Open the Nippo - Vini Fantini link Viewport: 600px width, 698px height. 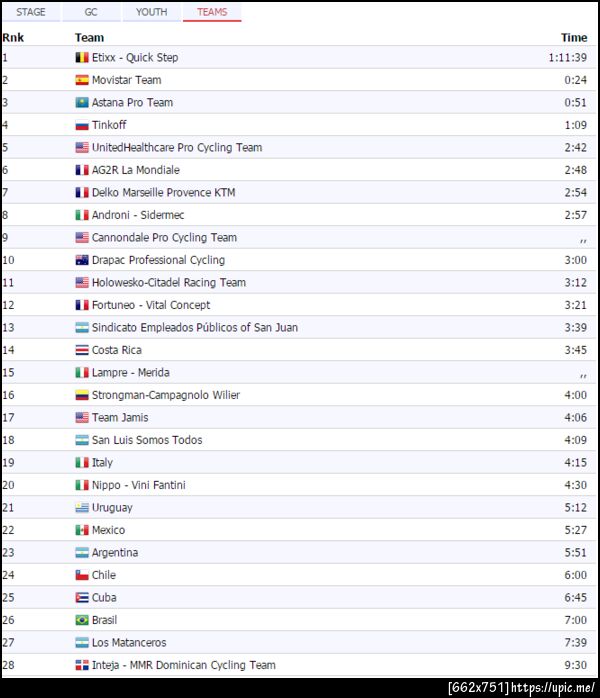click(x=139, y=485)
